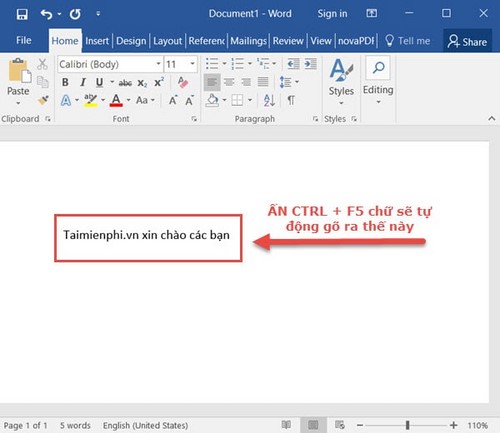Toggle Italic formatting
This screenshot has height=433, width=500.
point(83,82)
